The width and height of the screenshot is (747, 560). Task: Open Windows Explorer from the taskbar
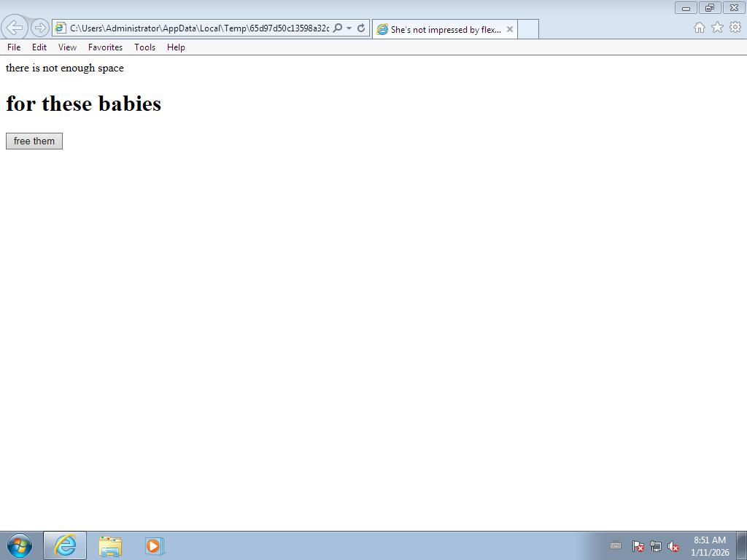coord(110,545)
